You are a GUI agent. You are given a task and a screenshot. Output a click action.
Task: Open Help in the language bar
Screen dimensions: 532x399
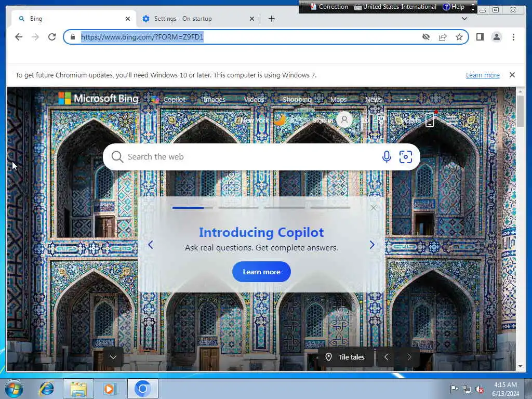[x=454, y=7]
